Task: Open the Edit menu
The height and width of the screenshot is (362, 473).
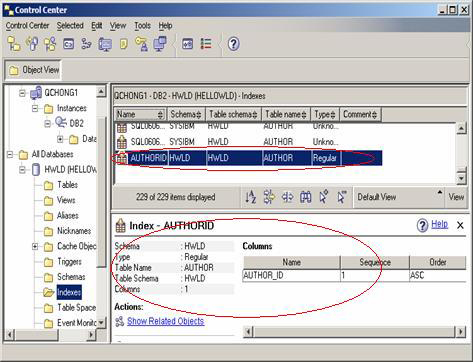Action: point(97,26)
